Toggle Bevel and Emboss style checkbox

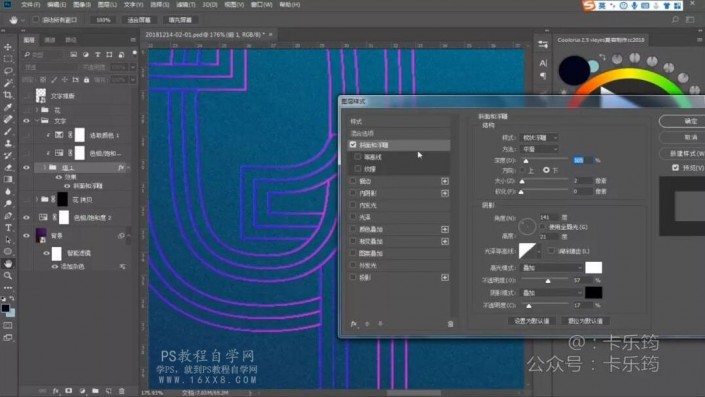(x=353, y=145)
